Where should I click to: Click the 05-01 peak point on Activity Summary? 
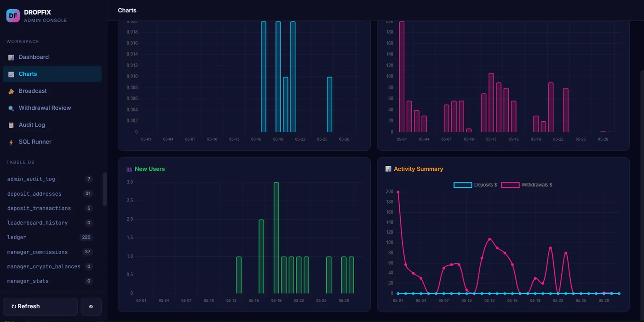398,192
